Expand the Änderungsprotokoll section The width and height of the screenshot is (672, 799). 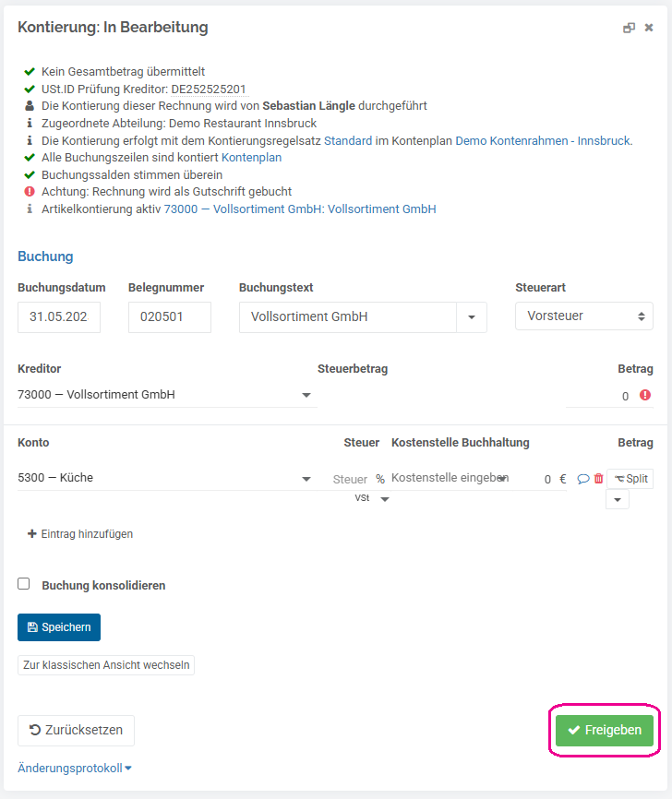coord(75,768)
